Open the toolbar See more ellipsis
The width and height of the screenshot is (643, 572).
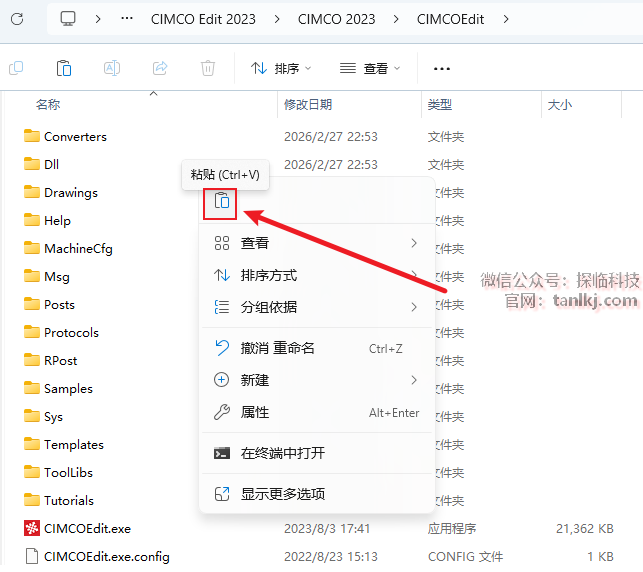[x=442, y=68]
